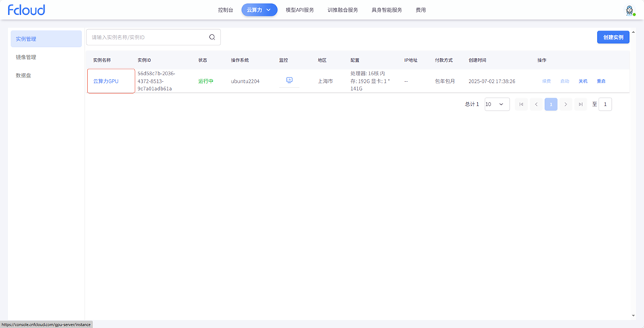Open 模型API服务 in top navigation
The image size is (644, 328).
coord(299,10)
